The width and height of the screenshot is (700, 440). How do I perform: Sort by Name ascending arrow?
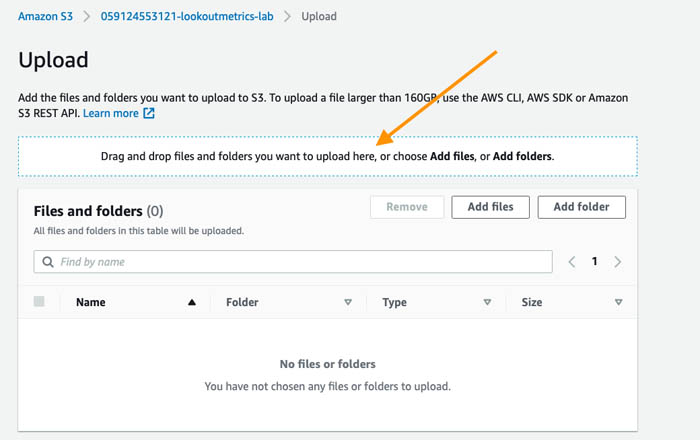point(192,302)
